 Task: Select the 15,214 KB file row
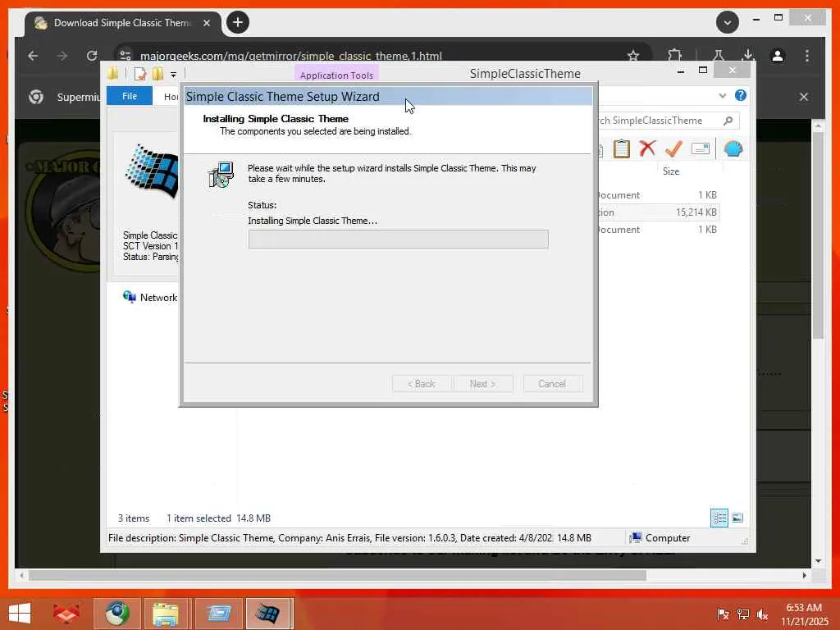pos(658,212)
